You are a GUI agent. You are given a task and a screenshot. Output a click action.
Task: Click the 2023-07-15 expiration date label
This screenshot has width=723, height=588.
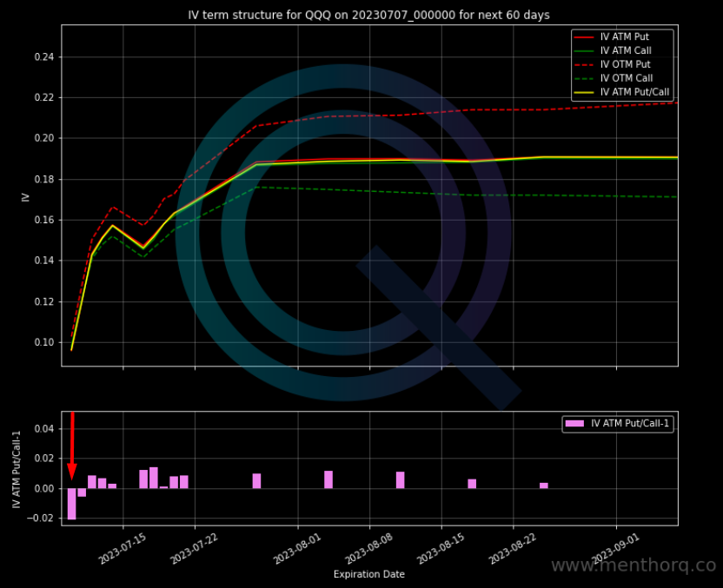(x=123, y=548)
